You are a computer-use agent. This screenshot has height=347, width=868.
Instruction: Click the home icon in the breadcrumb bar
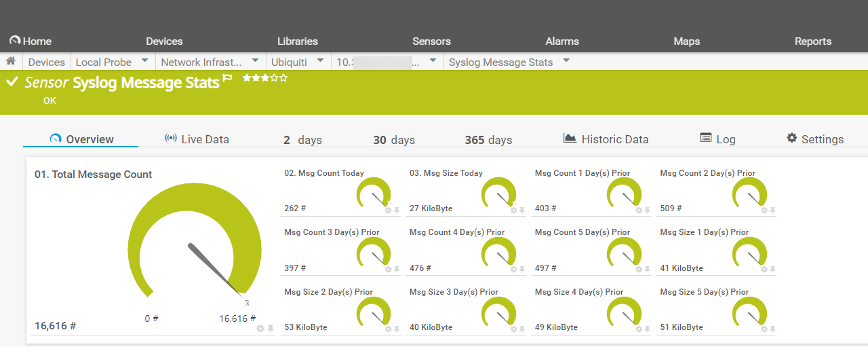click(11, 61)
